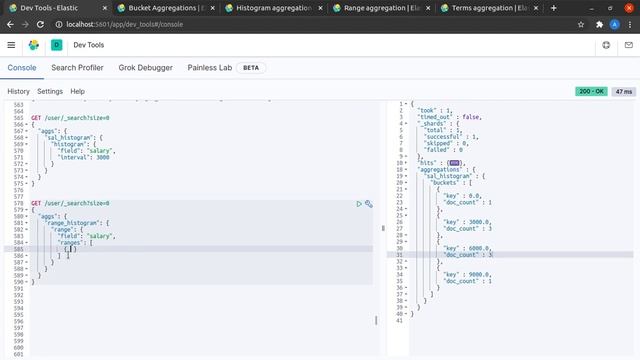
Task: Reload the page with the refresh icon
Action: (40, 24)
